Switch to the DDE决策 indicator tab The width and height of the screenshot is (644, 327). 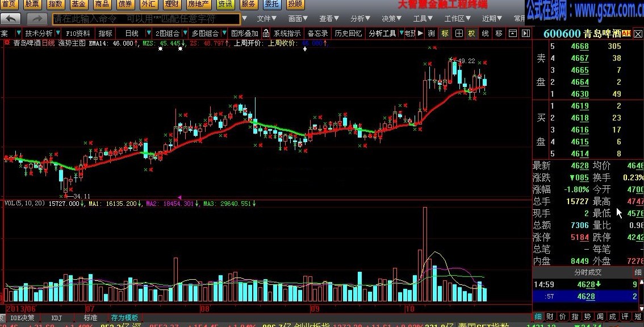coord(22,318)
